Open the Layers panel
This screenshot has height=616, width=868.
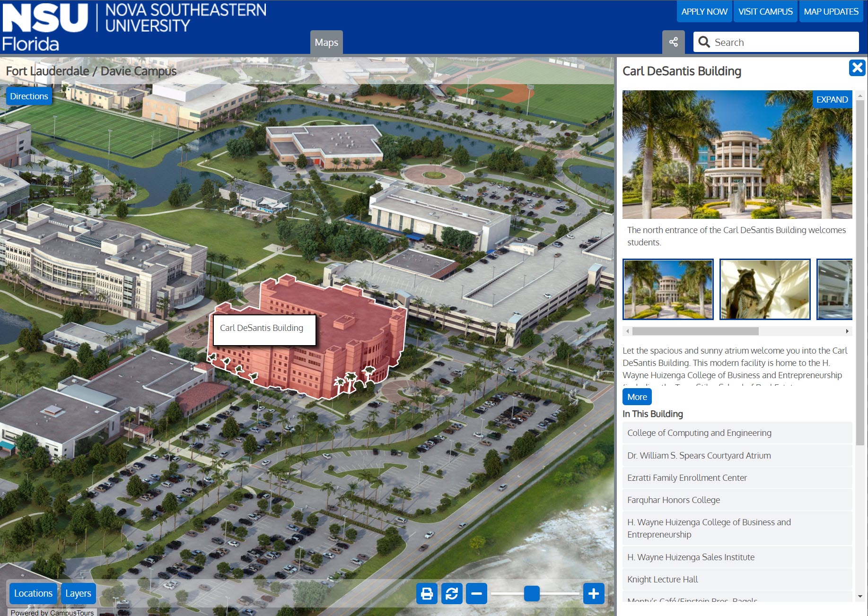[x=78, y=593]
